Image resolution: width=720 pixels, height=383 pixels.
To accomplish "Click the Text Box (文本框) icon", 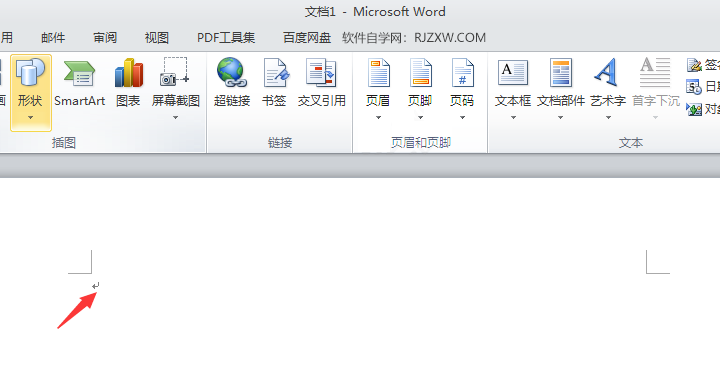I will click(513, 73).
